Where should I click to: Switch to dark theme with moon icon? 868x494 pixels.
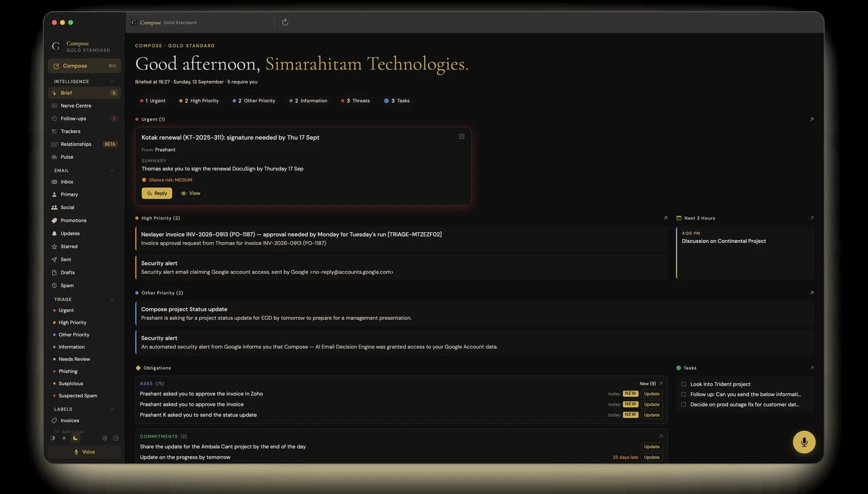(75, 438)
